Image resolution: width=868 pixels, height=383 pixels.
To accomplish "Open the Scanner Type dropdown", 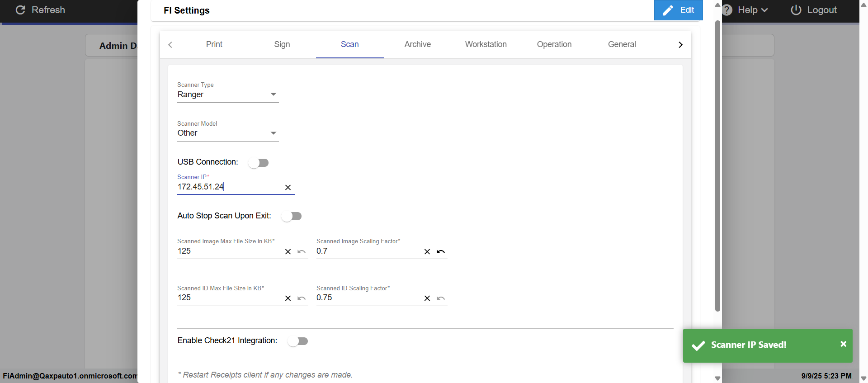I will pyautogui.click(x=227, y=95).
